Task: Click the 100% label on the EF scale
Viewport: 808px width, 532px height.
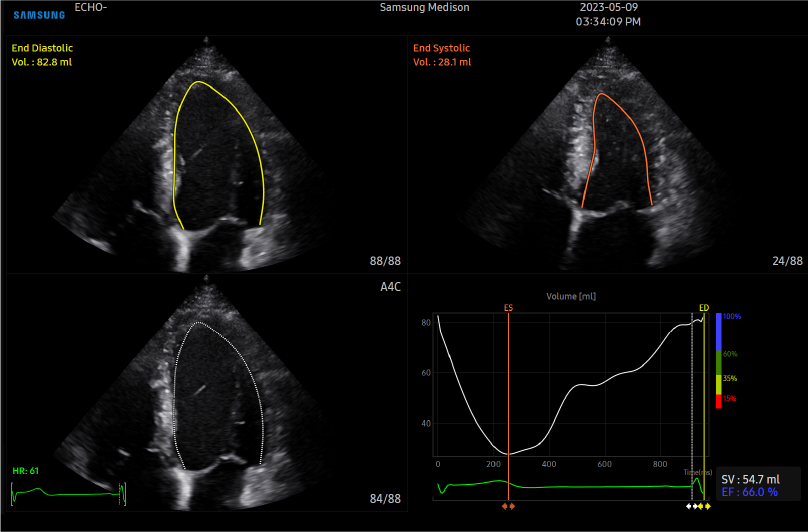Action: (732, 317)
